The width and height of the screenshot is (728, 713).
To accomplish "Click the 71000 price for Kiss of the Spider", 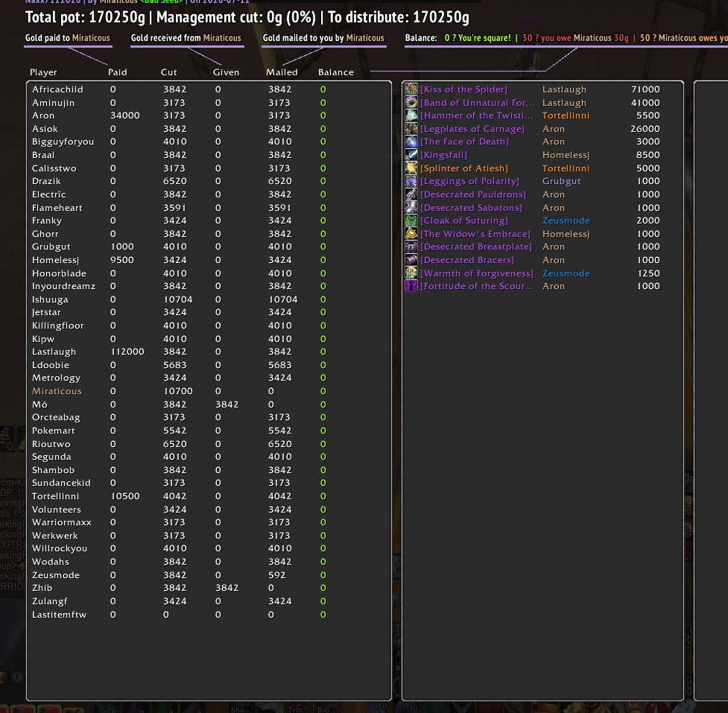I will tap(645, 89).
